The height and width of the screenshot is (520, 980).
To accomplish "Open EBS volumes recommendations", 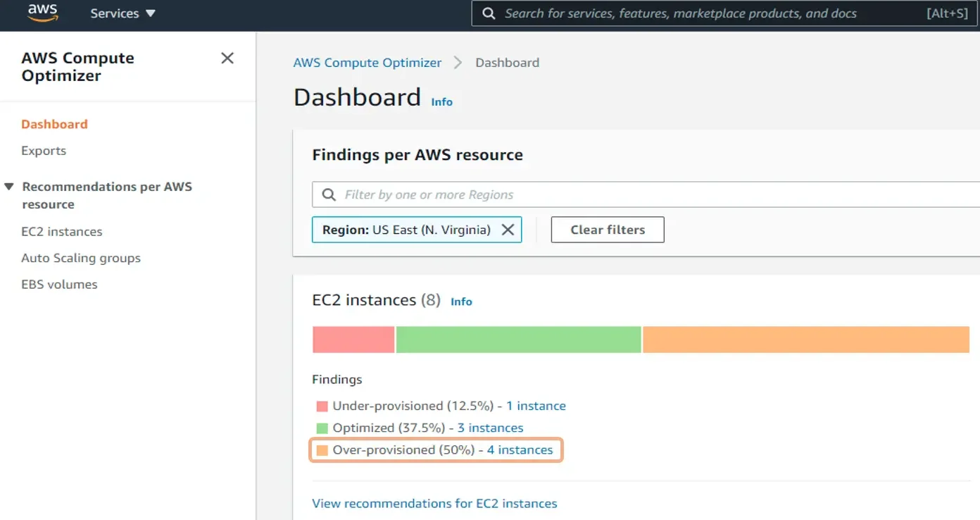I will (x=59, y=285).
